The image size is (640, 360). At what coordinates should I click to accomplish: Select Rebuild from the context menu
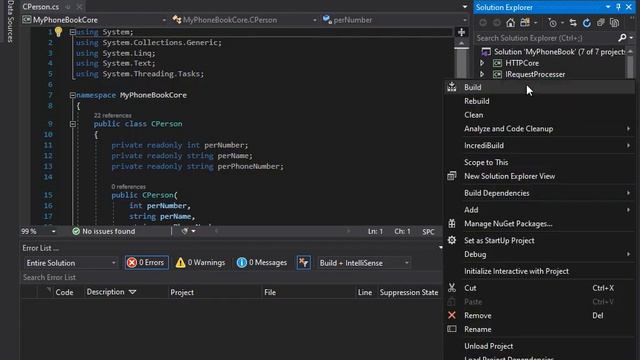click(x=540, y=101)
